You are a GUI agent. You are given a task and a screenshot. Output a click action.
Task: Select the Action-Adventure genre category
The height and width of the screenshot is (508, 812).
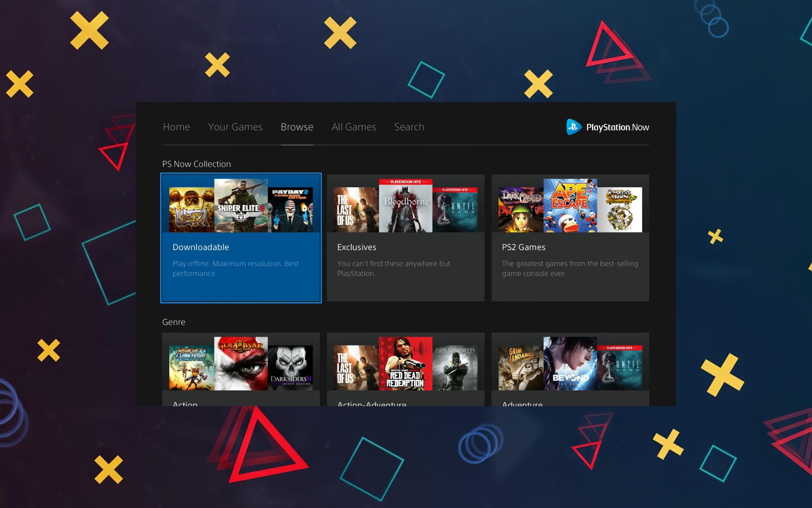[405, 369]
